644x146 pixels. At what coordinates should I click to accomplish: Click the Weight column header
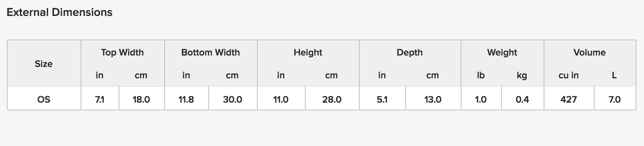pos(502,52)
